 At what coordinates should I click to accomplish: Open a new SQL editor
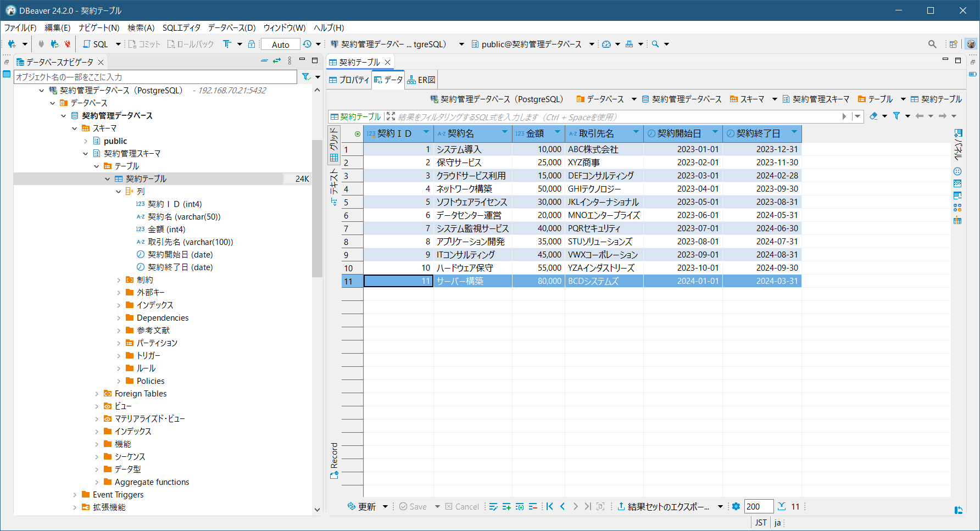click(x=96, y=44)
